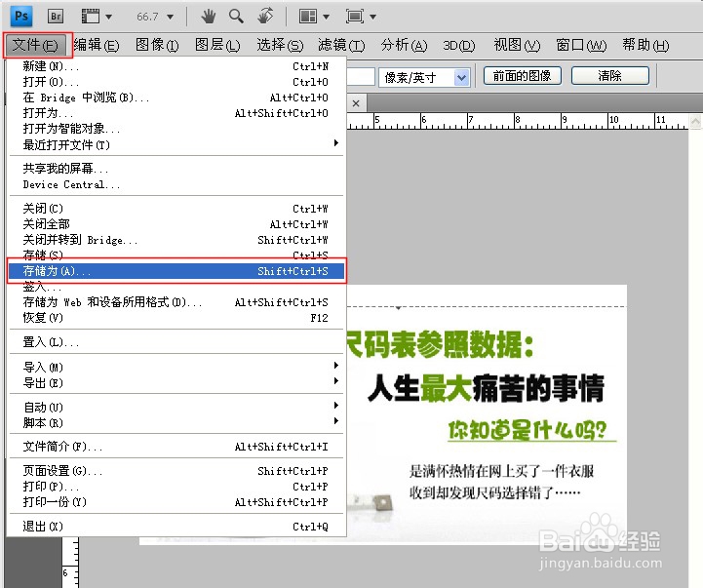The height and width of the screenshot is (588, 703).
Task: Click the Photoshop Ps logo icon
Action: pyautogui.click(x=21, y=17)
